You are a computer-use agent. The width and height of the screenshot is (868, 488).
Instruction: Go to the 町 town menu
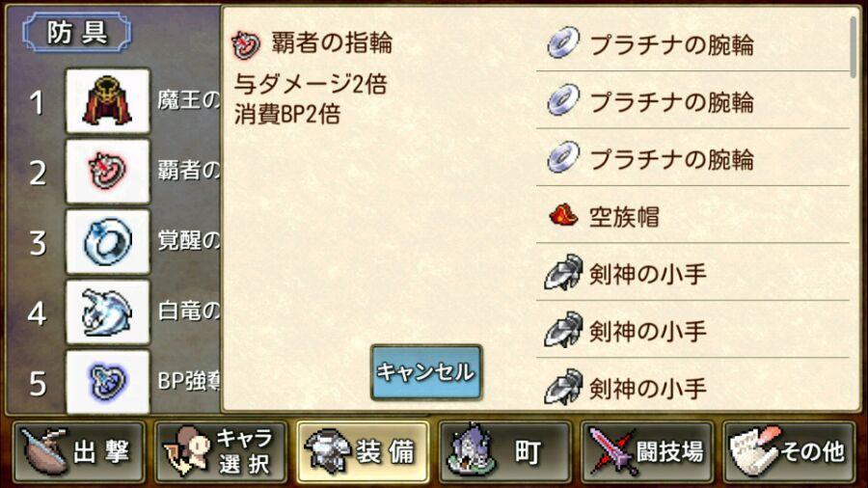pos(504,451)
